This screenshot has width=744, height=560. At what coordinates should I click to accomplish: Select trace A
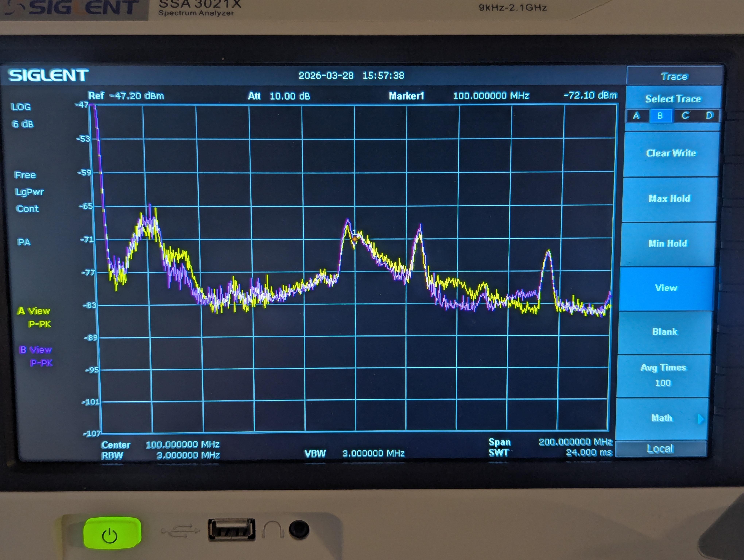coord(636,116)
